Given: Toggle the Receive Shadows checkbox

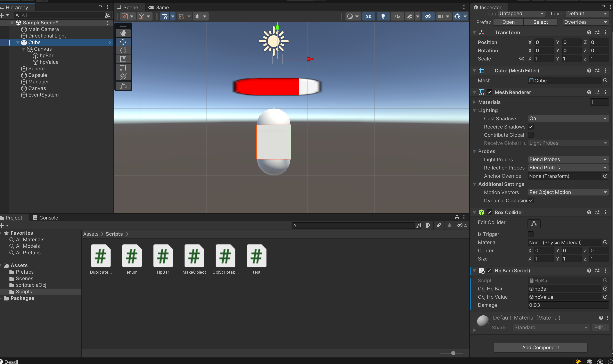Looking at the screenshot, I should pos(531,127).
